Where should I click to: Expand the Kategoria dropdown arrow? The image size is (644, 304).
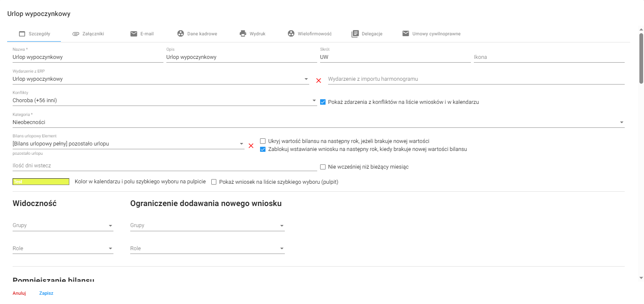621,122
